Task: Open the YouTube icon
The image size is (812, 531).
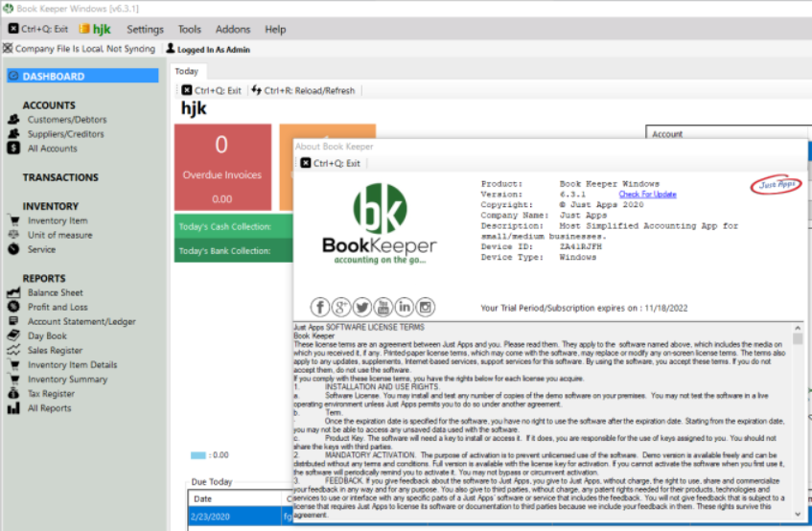Action: [383, 308]
